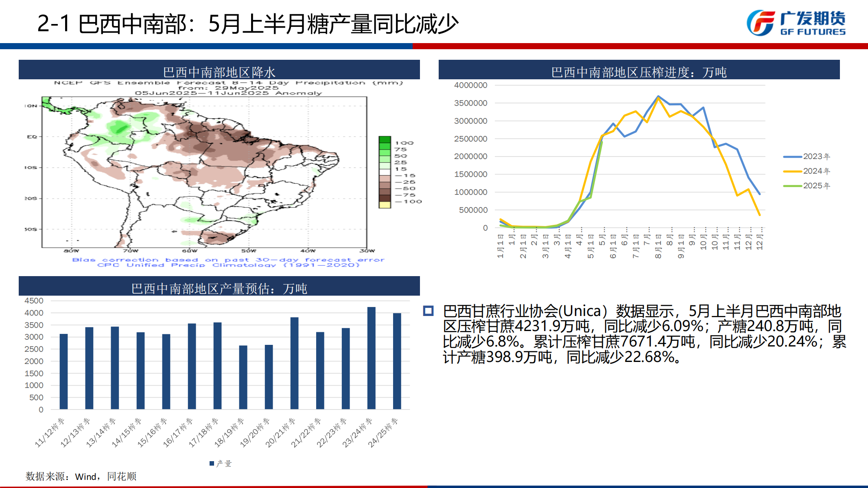The image size is (868, 488).
Task: Click the 巴西中南部地区产量预估 header bar
Action: pos(219,286)
